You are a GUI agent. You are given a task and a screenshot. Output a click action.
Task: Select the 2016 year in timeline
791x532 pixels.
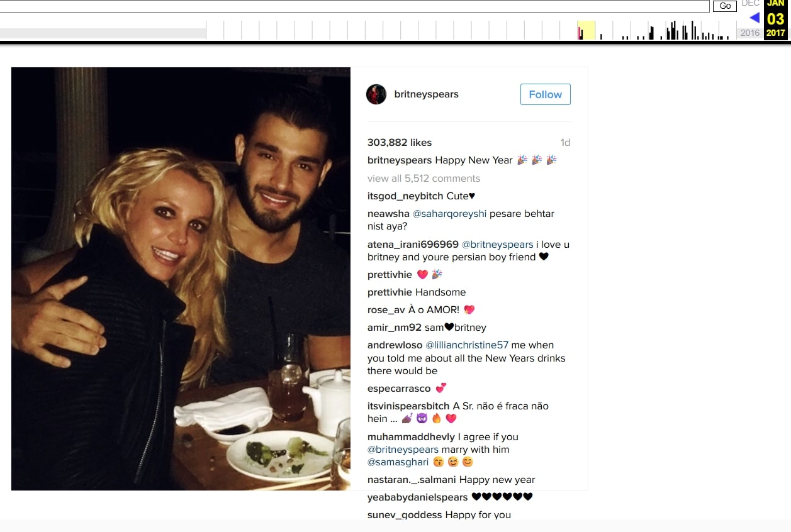(x=750, y=33)
